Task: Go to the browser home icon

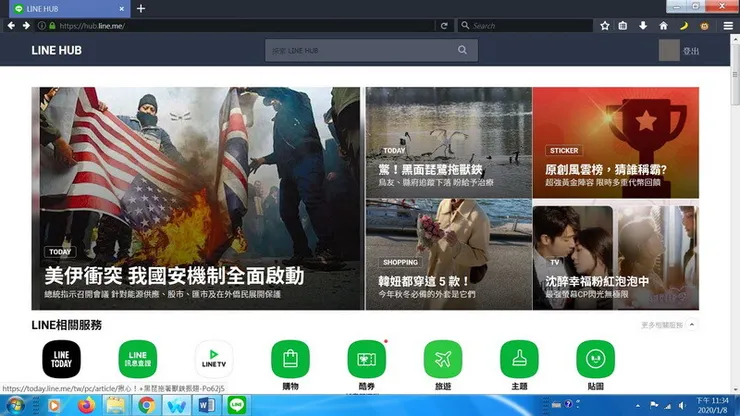Action: coord(663,26)
